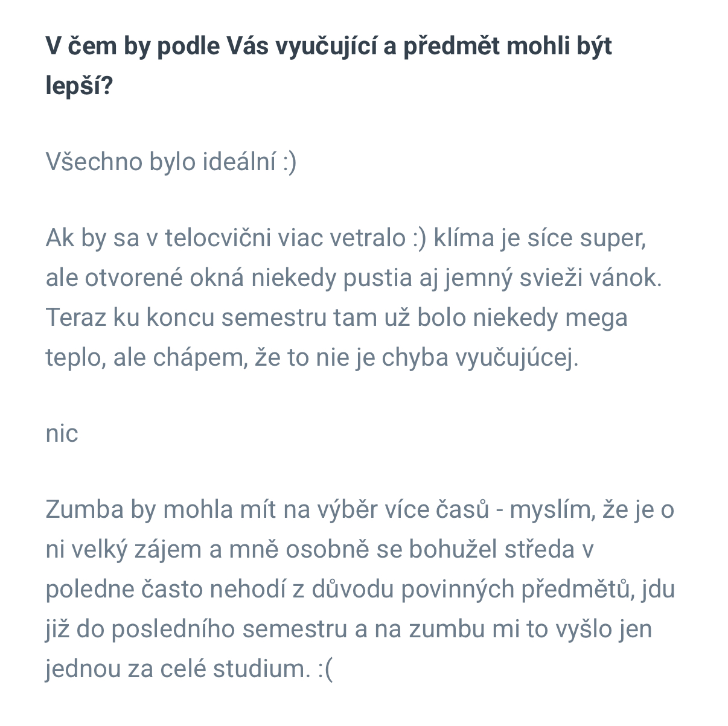Click the question heading about vyučující a předmět
The width and height of the screenshot is (728, 726).
coord(328,46)
